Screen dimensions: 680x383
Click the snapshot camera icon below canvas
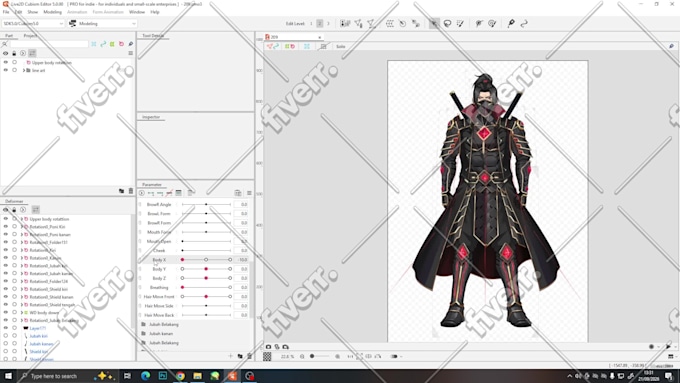pos(268,347)
